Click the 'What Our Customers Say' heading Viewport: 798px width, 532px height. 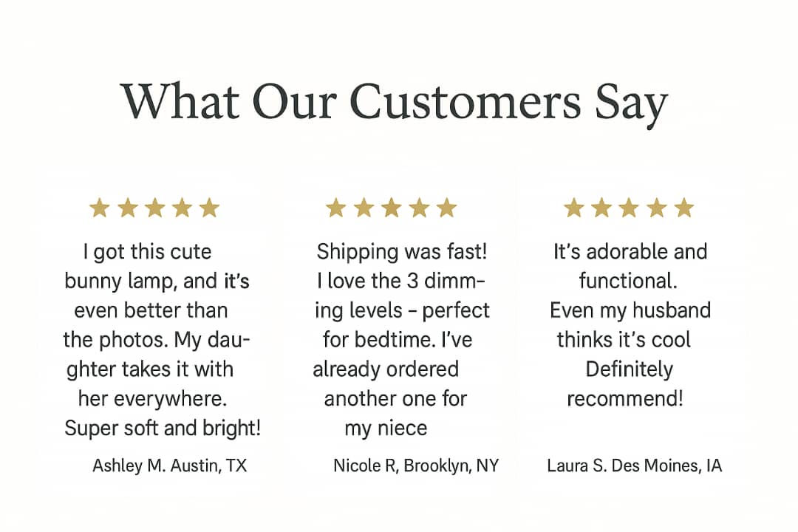tap(394, 103)
